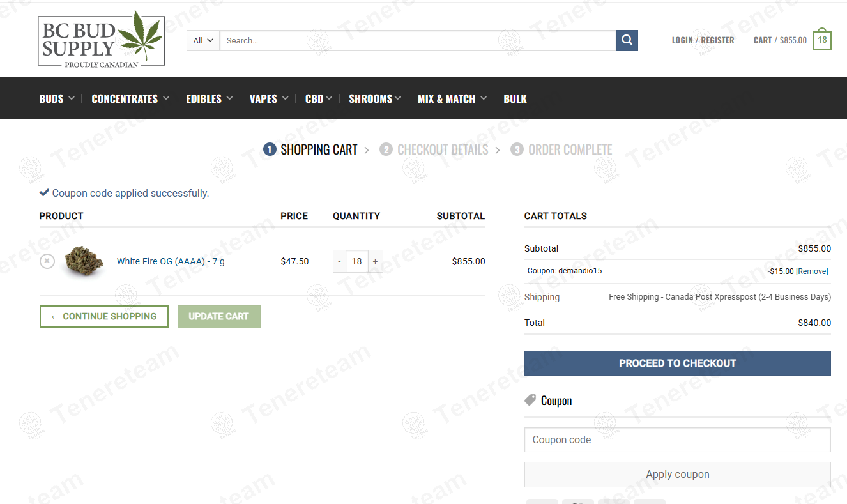Open the All category search dropdown
This screenshot has width=847, height=504.
click(203, 40)
